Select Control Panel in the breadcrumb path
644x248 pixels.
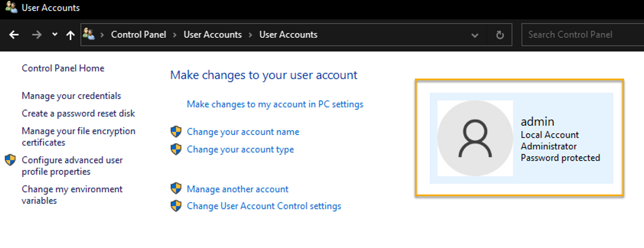tap(138, 34)
